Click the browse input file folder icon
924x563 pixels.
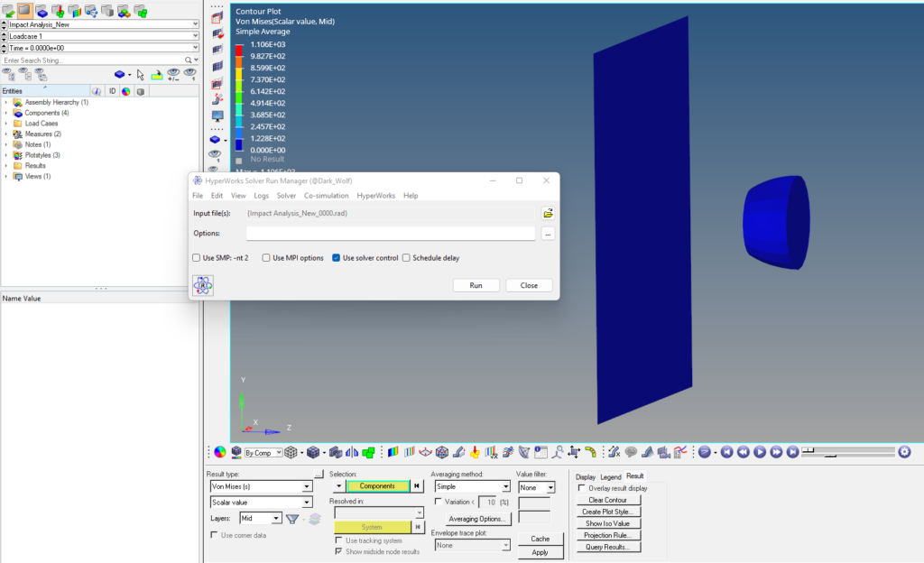point(548,213)
